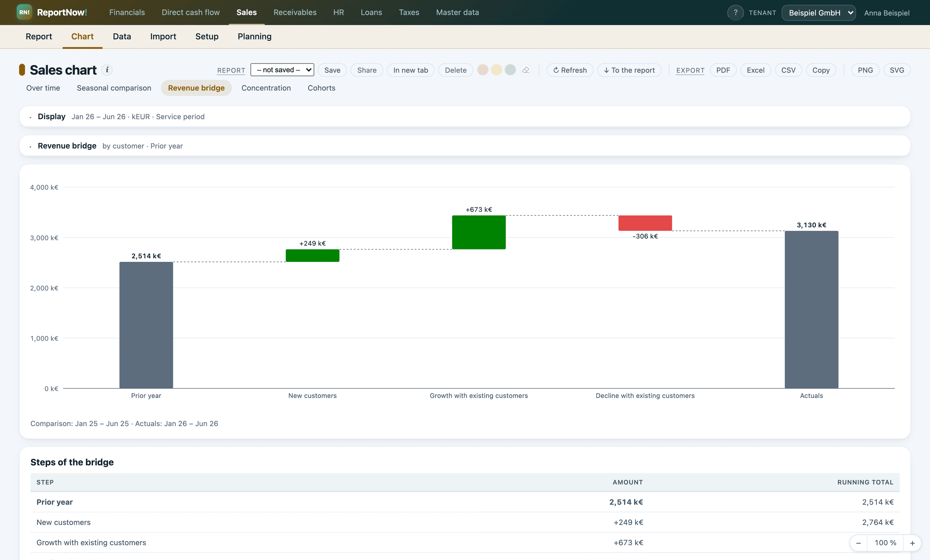Select the pale rose color swatch
930x560 pixels.
483,70
